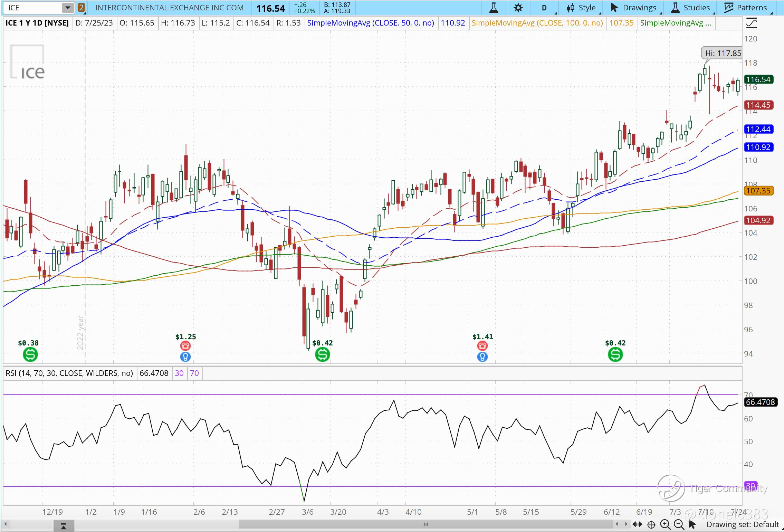Open the Drawing set: Default dropdown
Image resolution: width=784 pixels, height=532 pixels.
coord(743,524)
